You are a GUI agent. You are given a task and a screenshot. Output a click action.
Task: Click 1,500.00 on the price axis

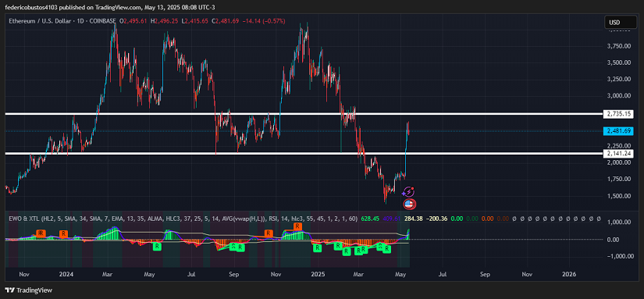(x=618, y=196)
